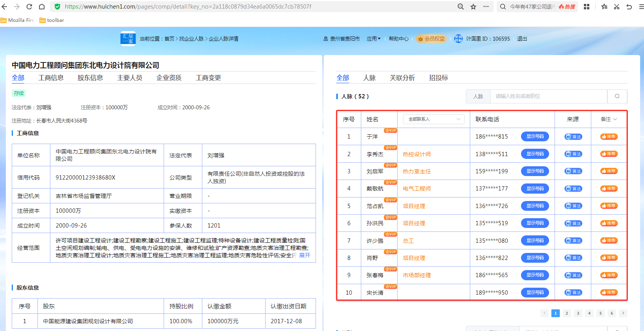Viewport: 644px width, 331px height.
Task: Open the 关联分析 tab
Action: click(x=402, y=78)
